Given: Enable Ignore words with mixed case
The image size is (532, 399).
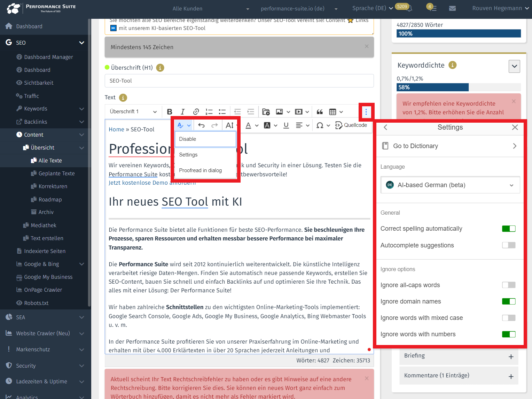Looking at the screenshot, I should (x=509, y=318).
